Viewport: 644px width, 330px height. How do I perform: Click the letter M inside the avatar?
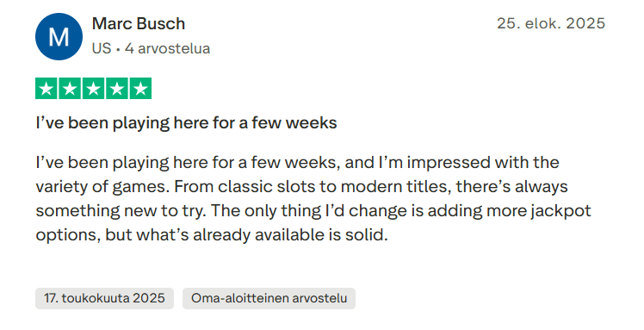click(x=59, y=37)
